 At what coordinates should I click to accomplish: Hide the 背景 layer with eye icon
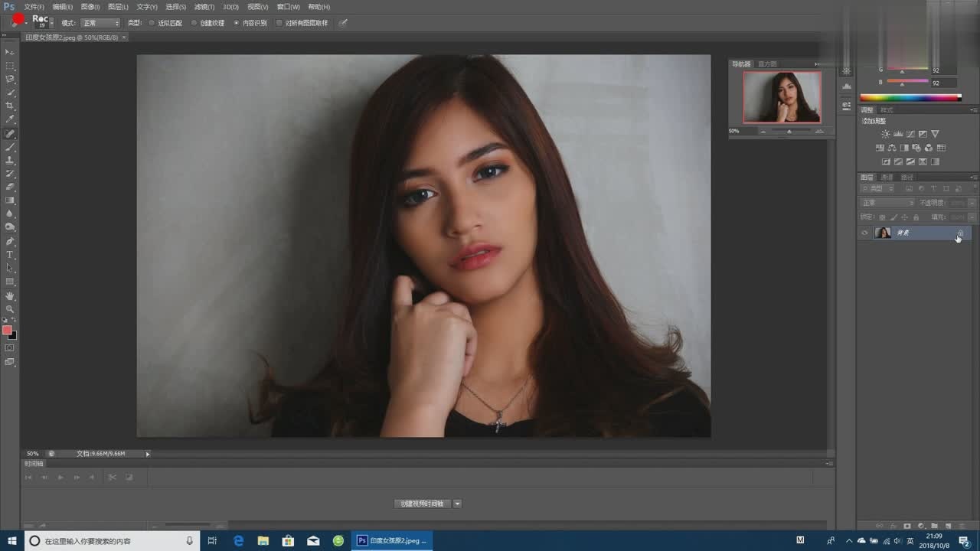click(x=865, y=233)
